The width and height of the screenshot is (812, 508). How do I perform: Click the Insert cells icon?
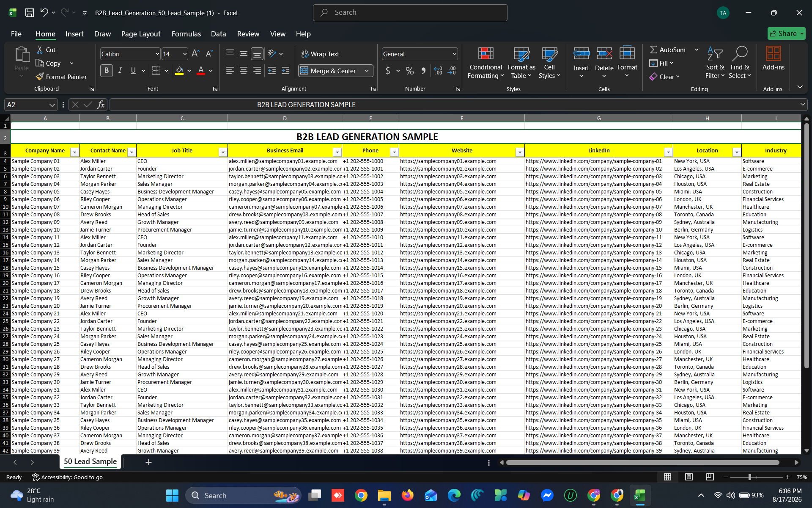tap(582, 54)
